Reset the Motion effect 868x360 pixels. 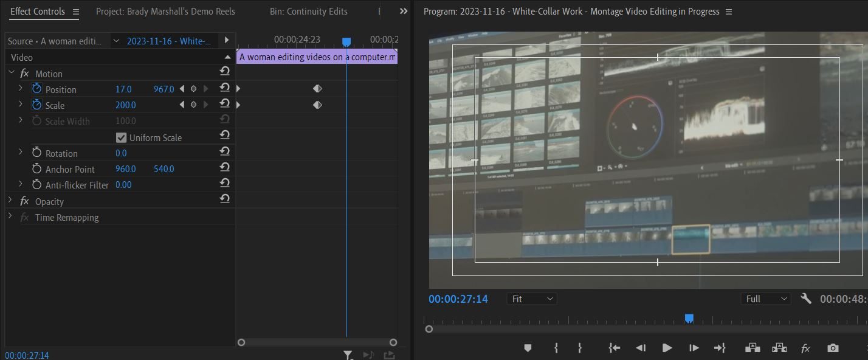point(224,72)
